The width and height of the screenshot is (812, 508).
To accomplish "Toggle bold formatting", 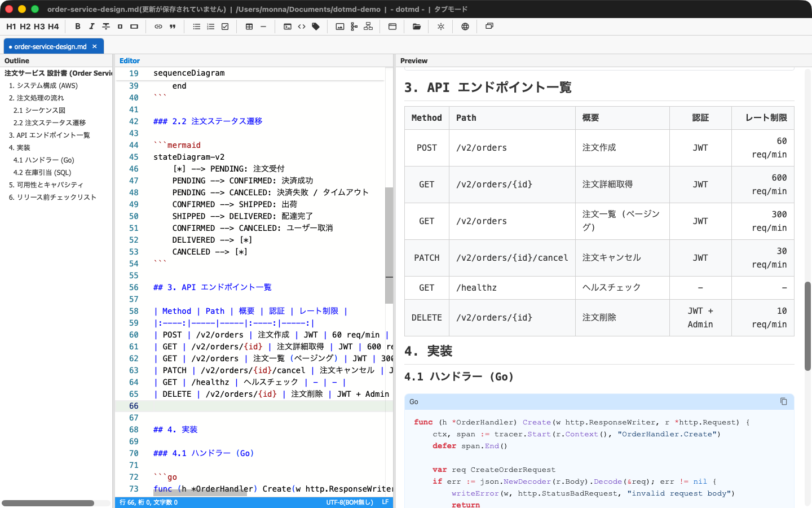I will click(x=78, y=27).
